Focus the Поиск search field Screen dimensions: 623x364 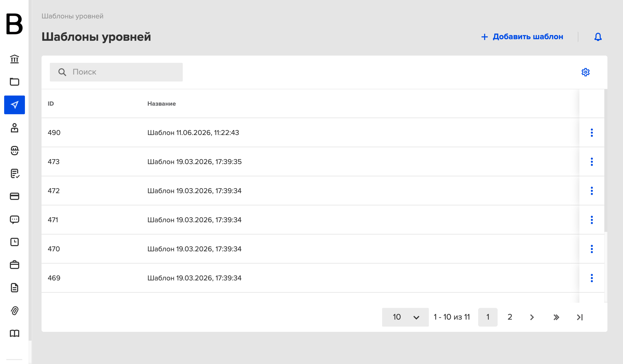click(x=116, y=72)
